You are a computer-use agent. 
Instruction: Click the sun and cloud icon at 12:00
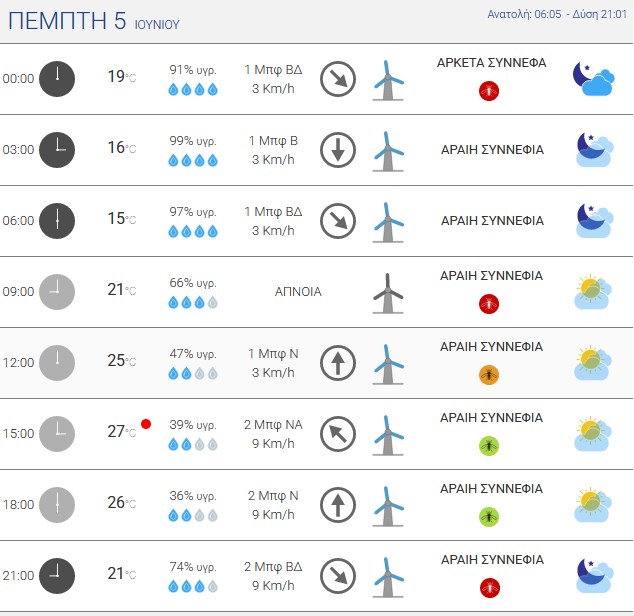point(593,363)
